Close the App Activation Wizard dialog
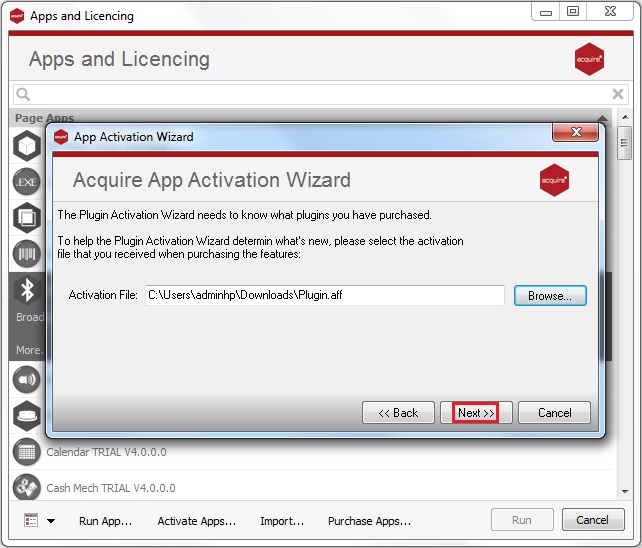The width and height of the screenshot is (642, 548). [575, 132]
